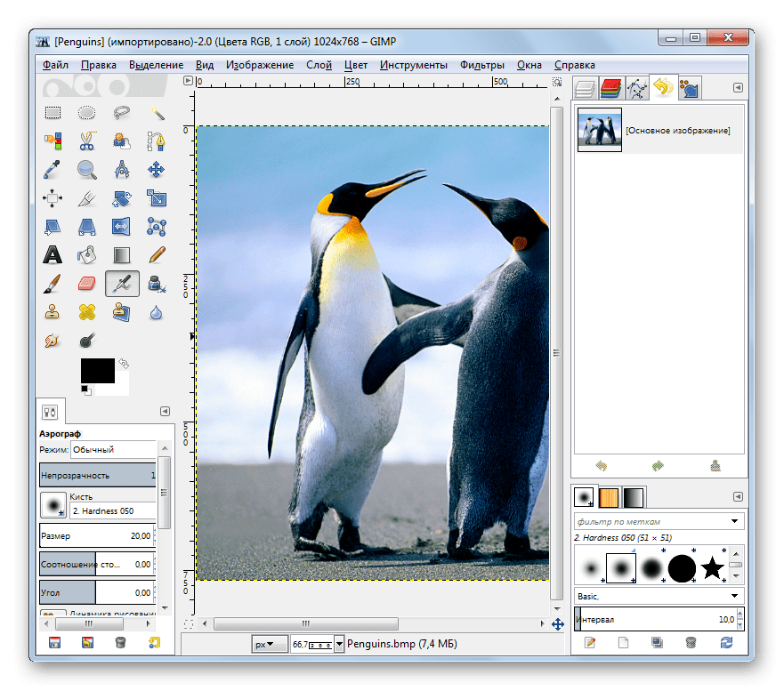Viewport: 784px width, 691px height.
Task: Open the px units dropdown
Action: point(270,645)
